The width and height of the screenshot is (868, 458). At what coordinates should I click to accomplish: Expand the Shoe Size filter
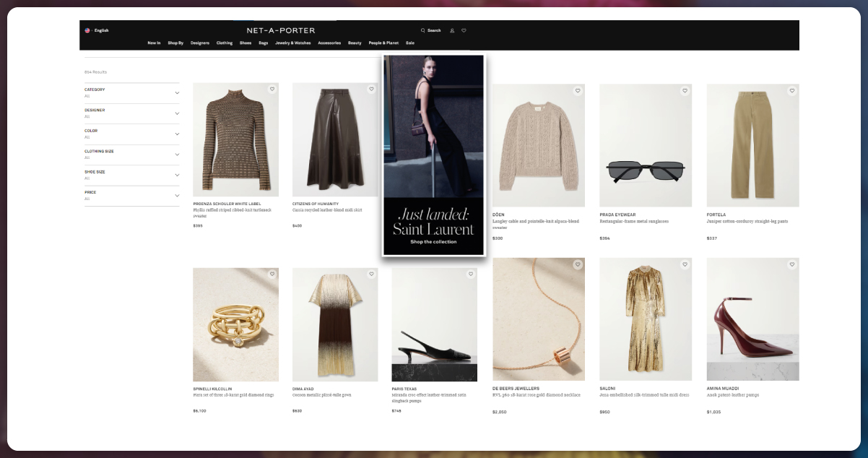pyautogui.click(x=131, y=175)
